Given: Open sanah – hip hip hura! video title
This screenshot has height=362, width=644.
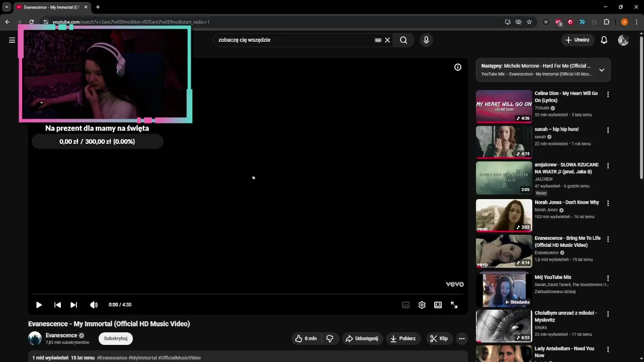Looking at the screenshot, I should (x=556, y=129).
